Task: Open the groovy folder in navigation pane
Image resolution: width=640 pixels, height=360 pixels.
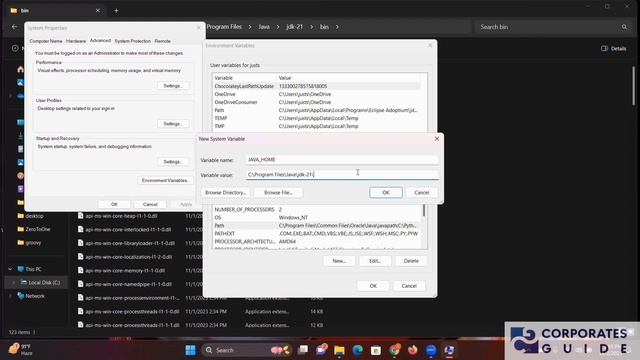Action: tap(33, 243)
